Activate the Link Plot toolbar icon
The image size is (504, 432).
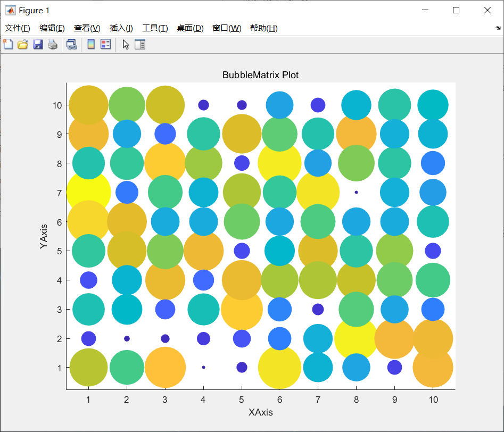[71, 44]
